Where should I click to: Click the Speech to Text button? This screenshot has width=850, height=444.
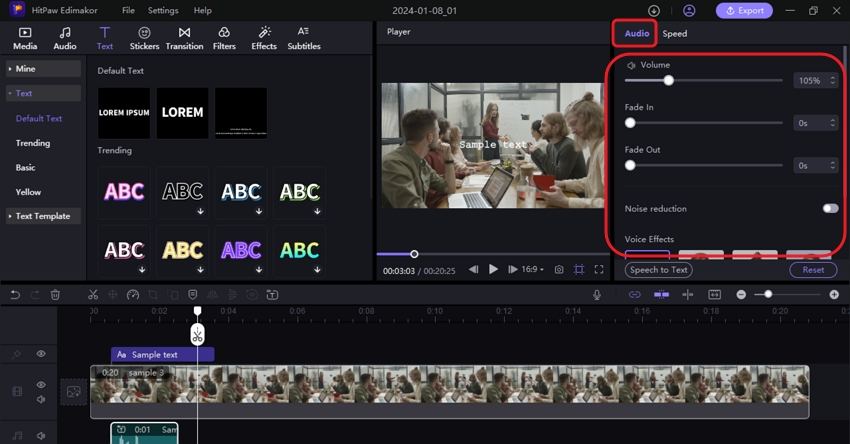(x=658, y=270)
